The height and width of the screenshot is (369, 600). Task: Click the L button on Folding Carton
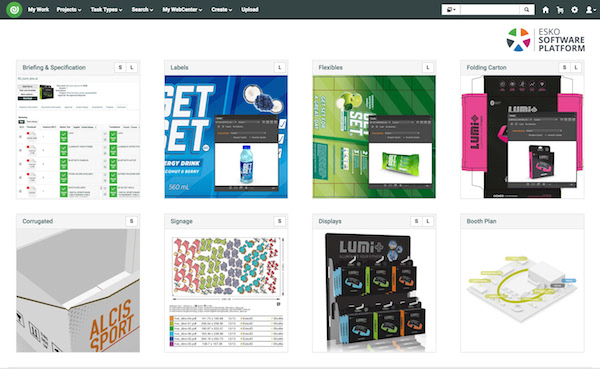point(576,67)
